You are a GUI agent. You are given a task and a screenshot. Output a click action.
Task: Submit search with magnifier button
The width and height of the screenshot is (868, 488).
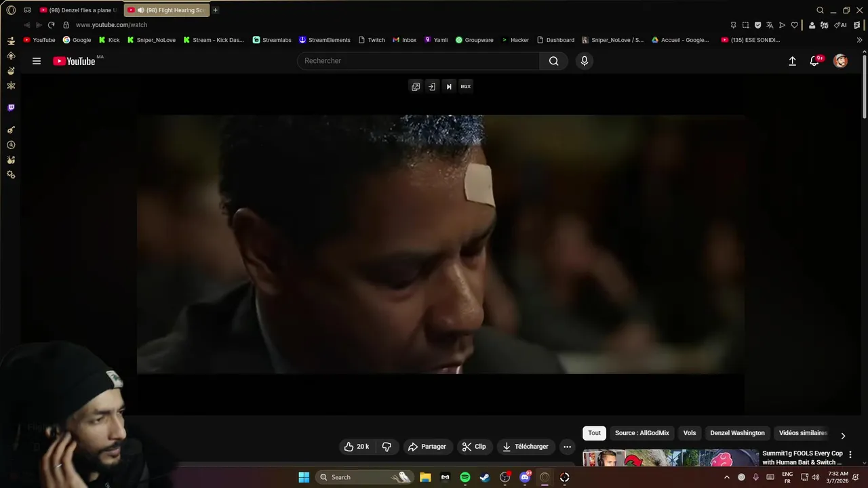coord(554,61)
